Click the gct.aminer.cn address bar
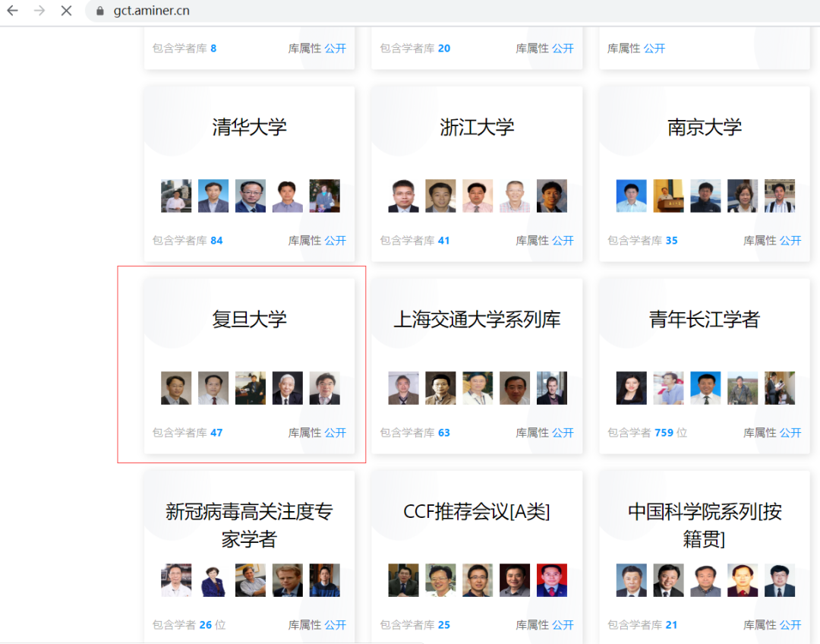This screenshot has height=644, width=820. [x=151, y=11]
